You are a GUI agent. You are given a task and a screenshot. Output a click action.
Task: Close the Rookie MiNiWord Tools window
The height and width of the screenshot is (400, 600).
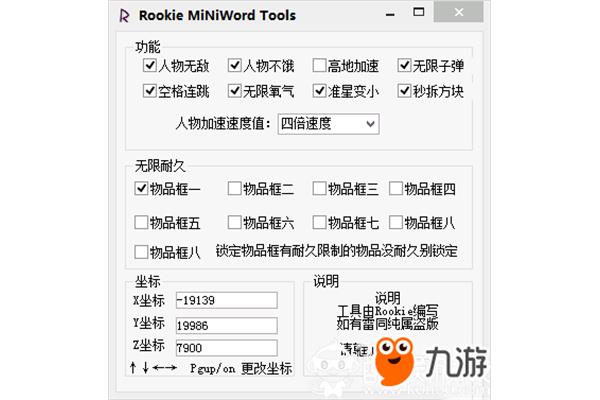point(458,13)
